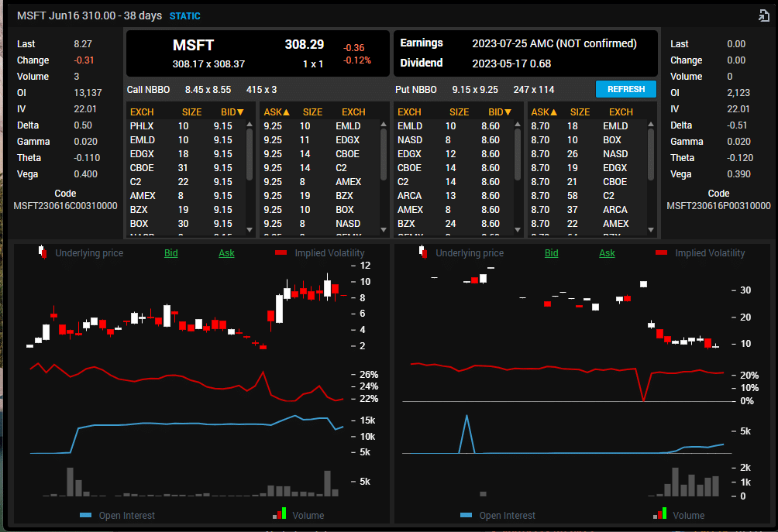The width and height of the screenshot is (778, 532).
Task: Click the MSFT last price 308.29
Action: pos(305,45)
